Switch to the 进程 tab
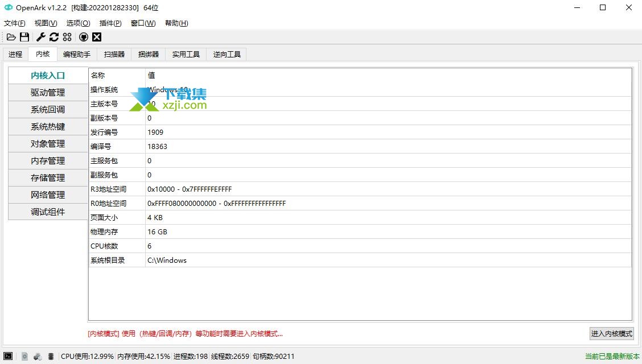The height and width of the screenshot is (364, 642). coord(15,55)
